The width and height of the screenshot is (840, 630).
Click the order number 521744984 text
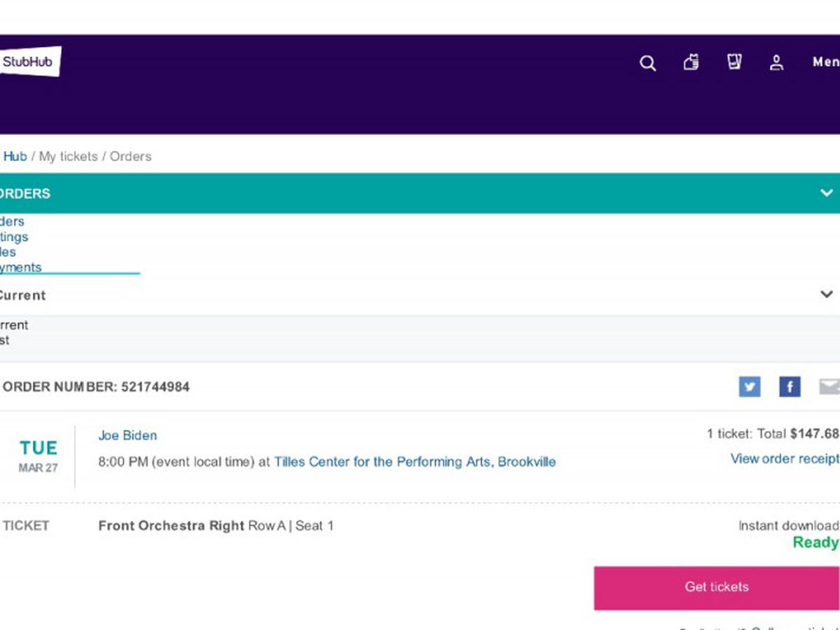tap(155, 387)
